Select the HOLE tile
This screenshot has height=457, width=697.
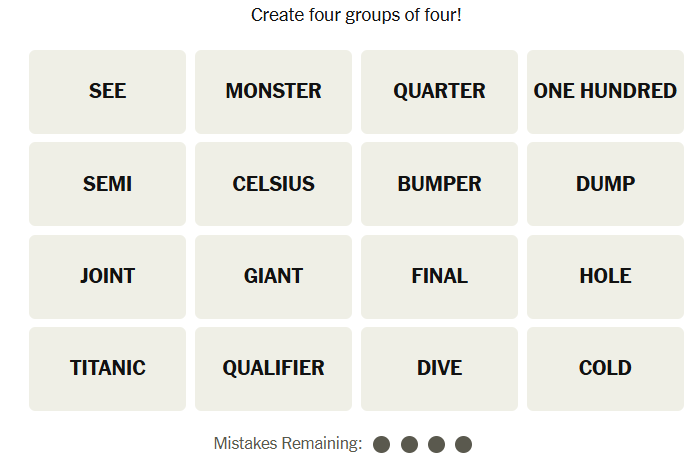point(605,276)
